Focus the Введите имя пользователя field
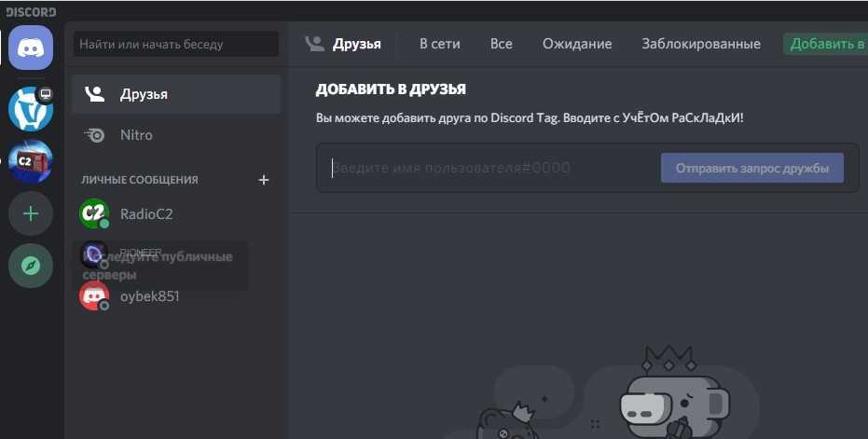The height and width of the screenshot is (439, 868). coord(489,168)
